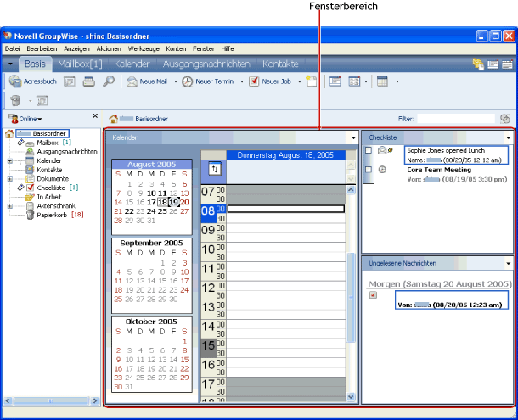The image size is (518, 420).
Task: Click the new note icon after Neuer Job
Action: pos(311,81)
